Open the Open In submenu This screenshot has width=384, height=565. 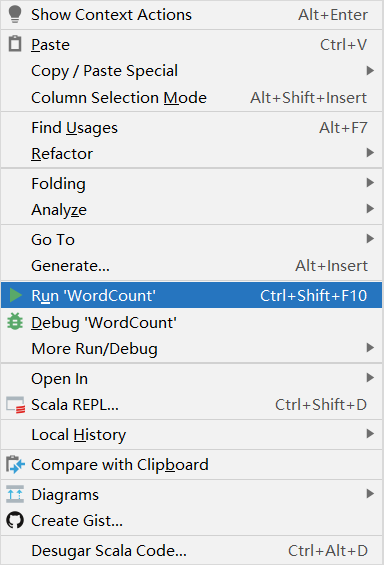(x=192, y=379)
